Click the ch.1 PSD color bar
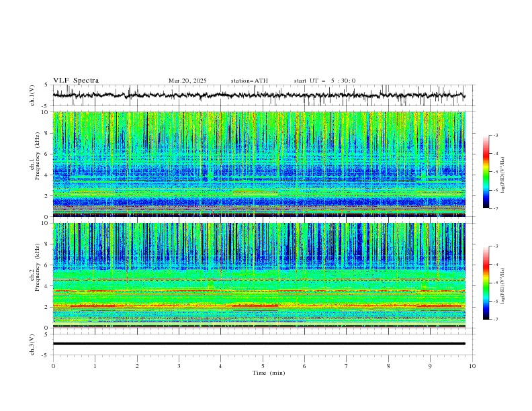 point(486,171)
